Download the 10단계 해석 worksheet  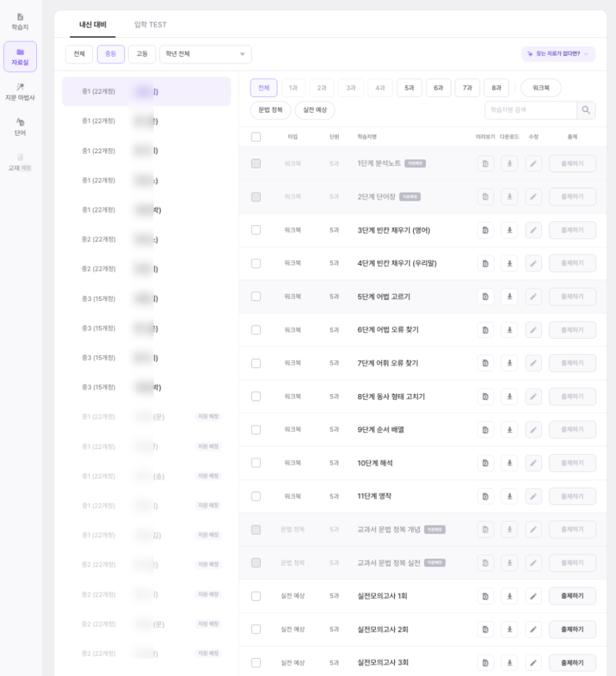(510, 463)
